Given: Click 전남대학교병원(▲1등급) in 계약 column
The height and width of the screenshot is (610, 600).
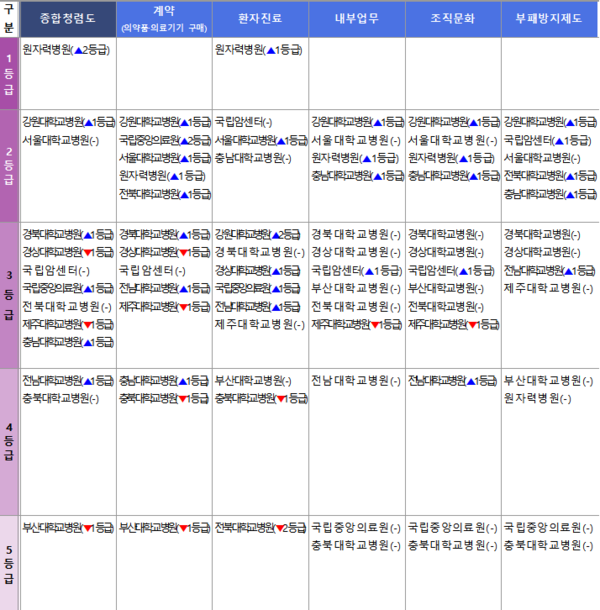Looking at the screenshot, I should tap(165, 288).
